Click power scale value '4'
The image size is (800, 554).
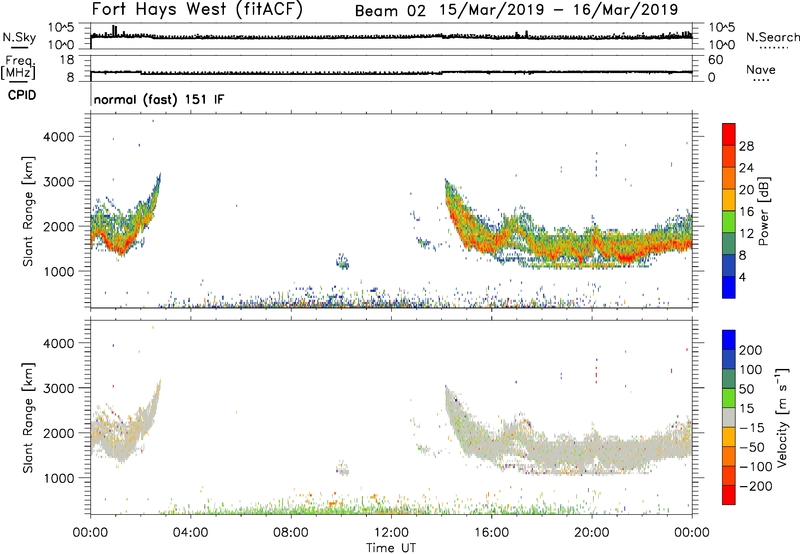pyautogui.click(x=742, y=277)
